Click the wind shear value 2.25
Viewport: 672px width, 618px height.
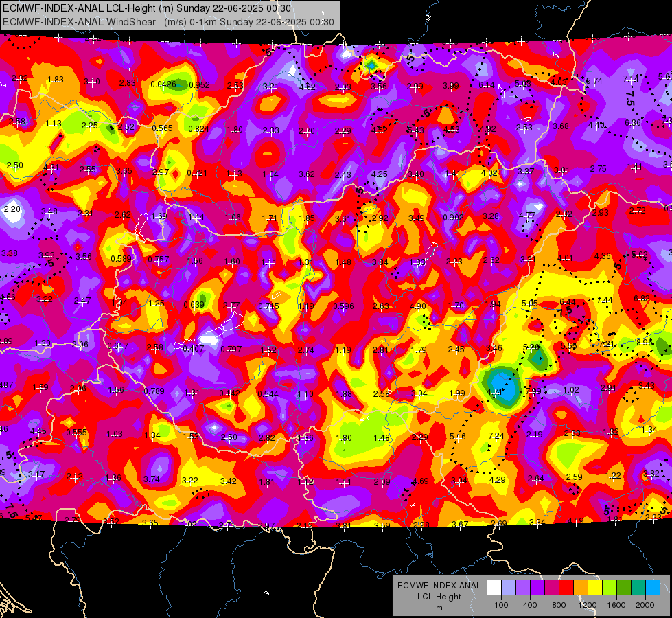point(89,125)
